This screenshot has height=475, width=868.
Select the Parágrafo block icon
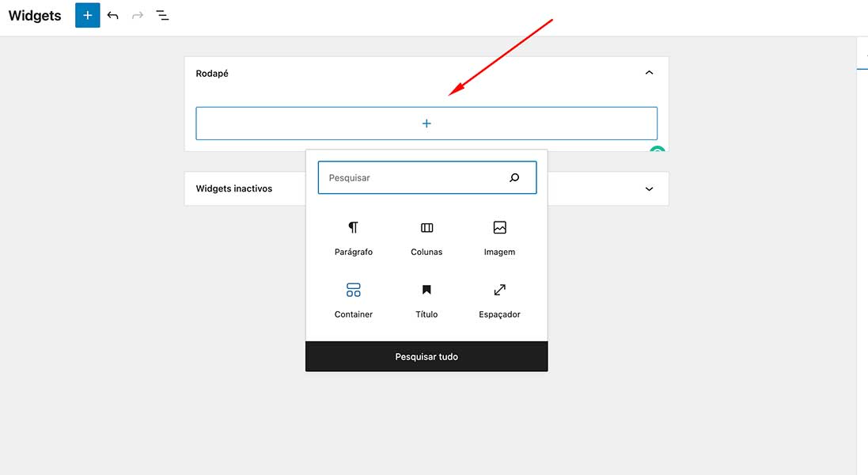[353, 228]
